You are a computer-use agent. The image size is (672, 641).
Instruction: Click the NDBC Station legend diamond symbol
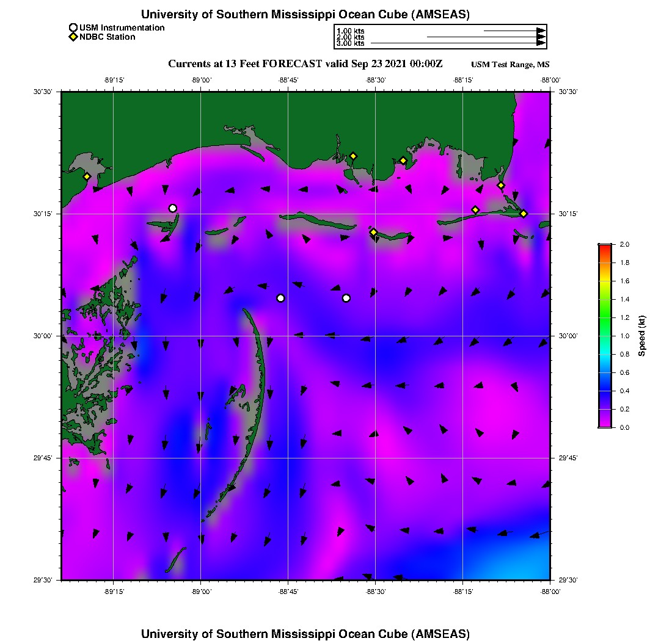(x=73, y=37)
